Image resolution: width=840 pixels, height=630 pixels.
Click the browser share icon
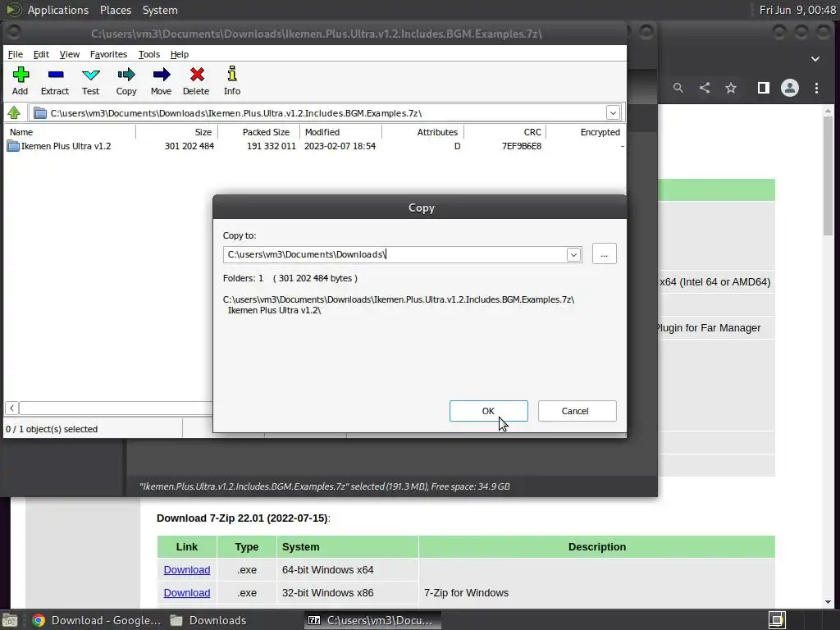(705, 88)
